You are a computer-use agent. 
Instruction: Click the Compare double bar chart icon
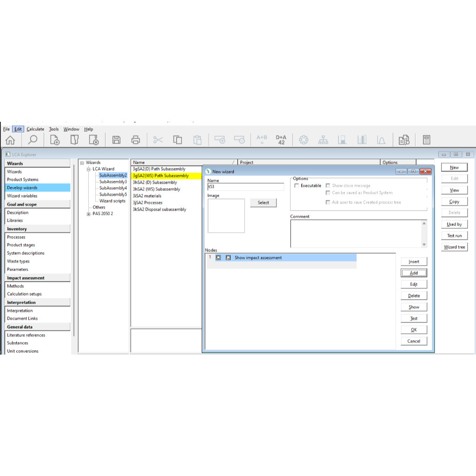(362, 140)
